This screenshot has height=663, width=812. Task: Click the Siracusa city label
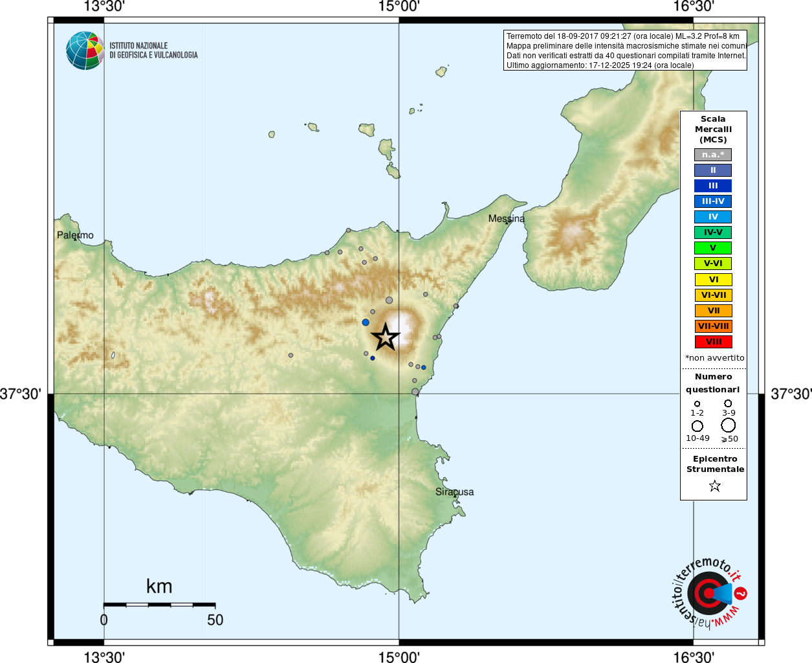click(454, 492)
